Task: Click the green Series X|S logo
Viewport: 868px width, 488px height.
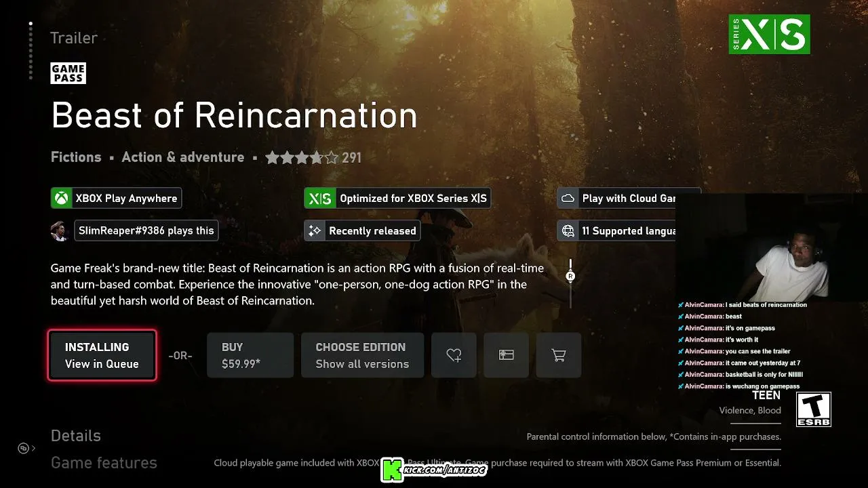Action: 769,35
